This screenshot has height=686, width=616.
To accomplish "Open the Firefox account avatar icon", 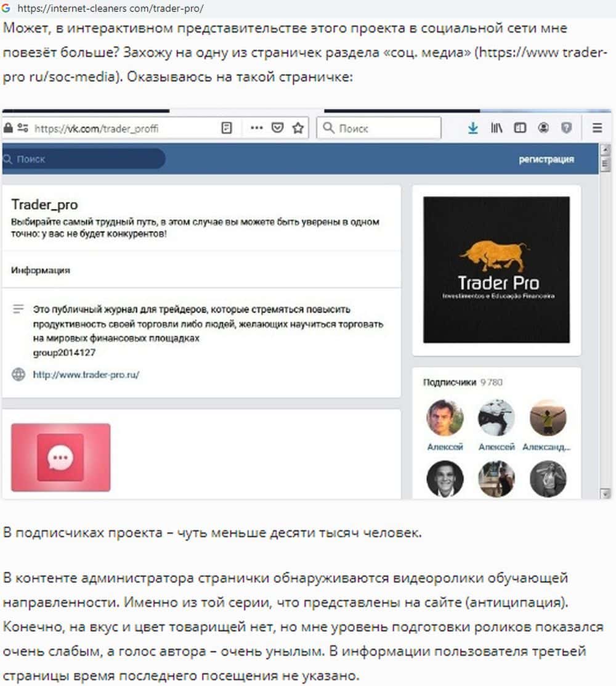I will point(543,128).
